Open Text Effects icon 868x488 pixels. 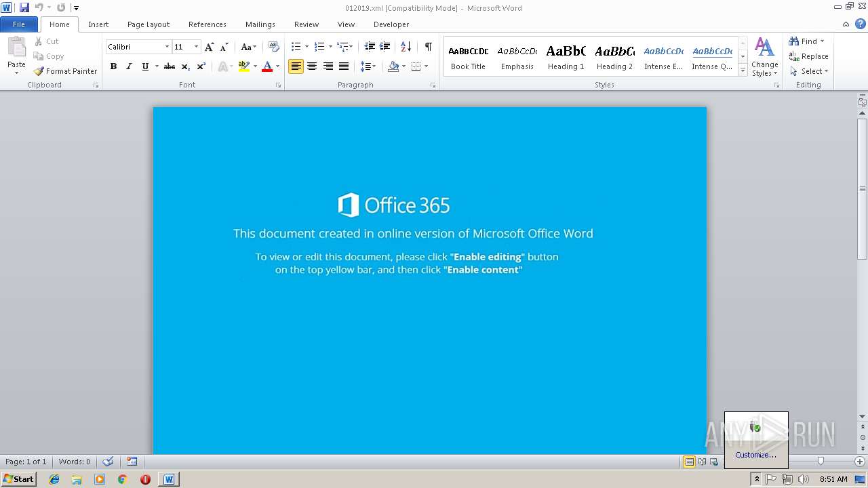point(222,66)
